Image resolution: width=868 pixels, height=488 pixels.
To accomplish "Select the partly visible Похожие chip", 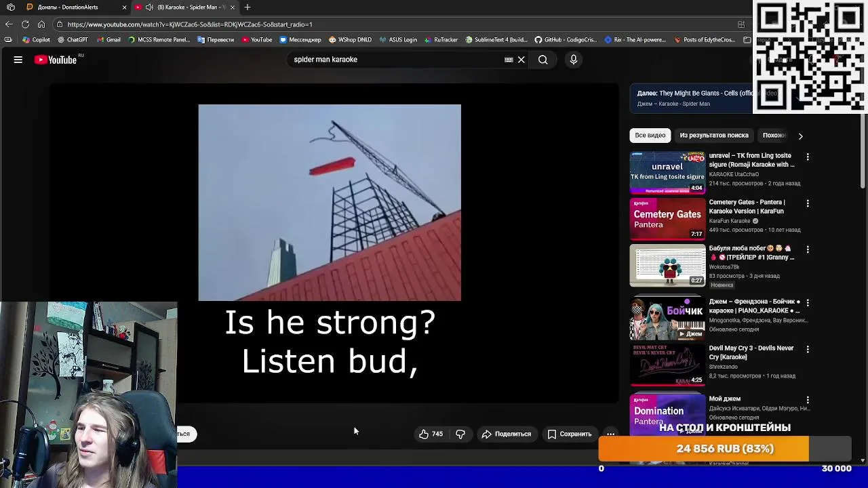I will 774,136.
